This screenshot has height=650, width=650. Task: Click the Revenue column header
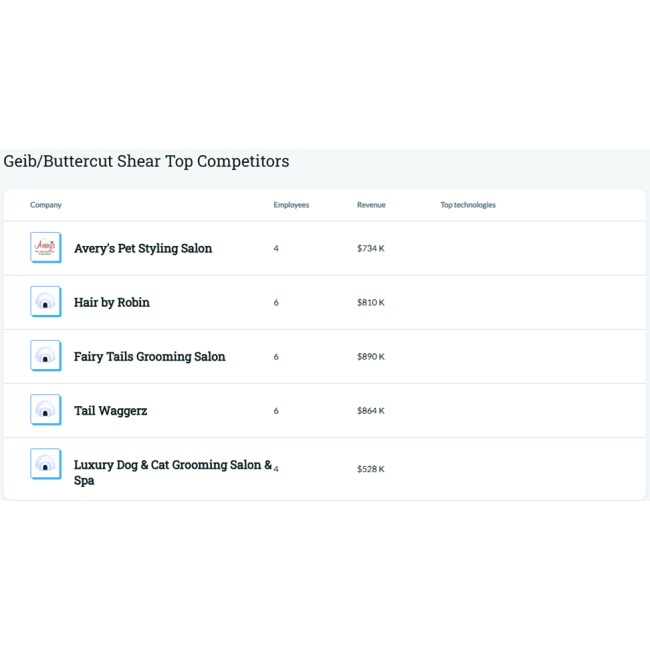pos(371,205)
